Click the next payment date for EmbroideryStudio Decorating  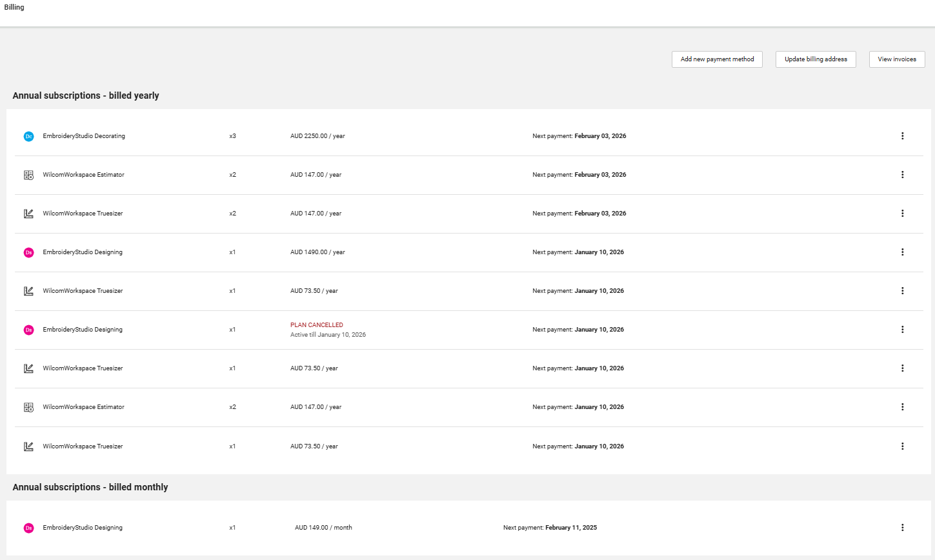[600, 136]
